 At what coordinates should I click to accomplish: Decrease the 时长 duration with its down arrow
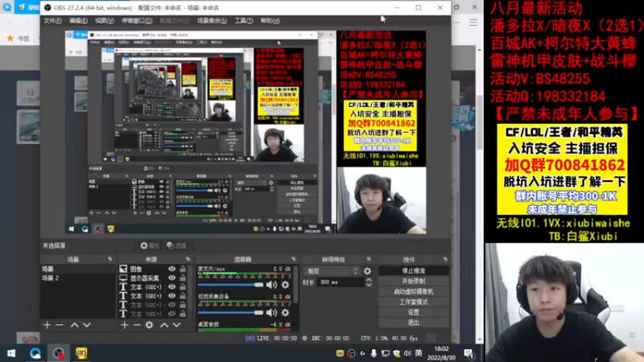[369, 285]
